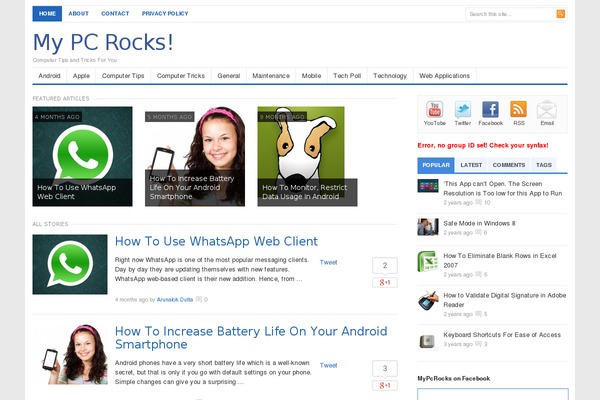This screenshot has width=600, height=400.
Task: Click digital signature thumbnail in popular list
Action: click(428, 301)
